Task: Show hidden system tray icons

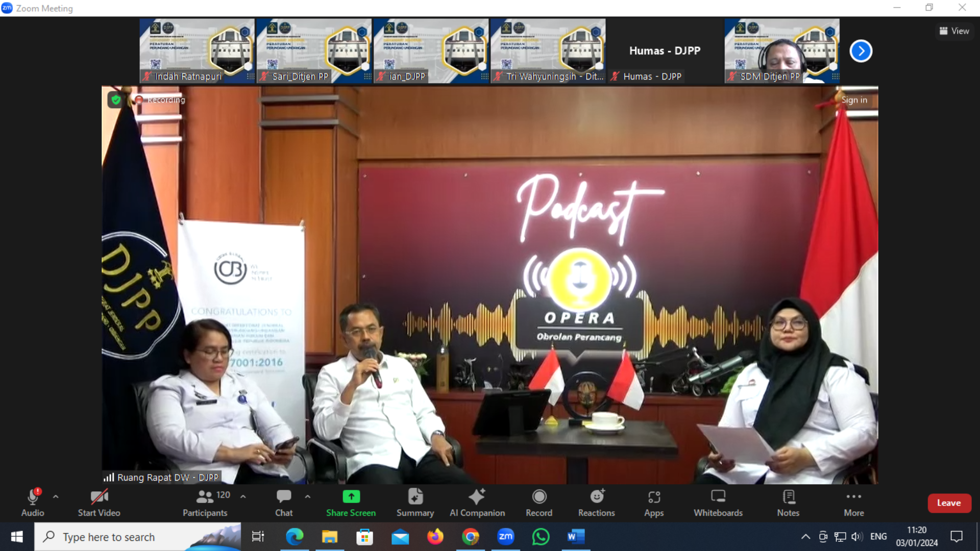Action: pos(805,537)
